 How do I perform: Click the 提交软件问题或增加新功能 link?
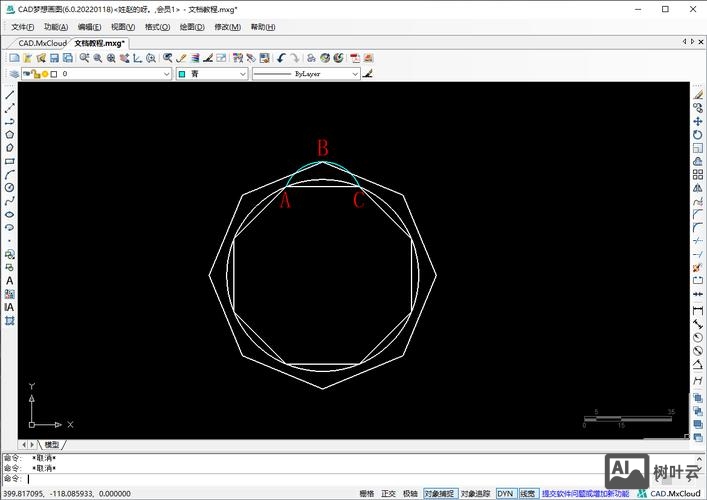(x=586, y=493)
